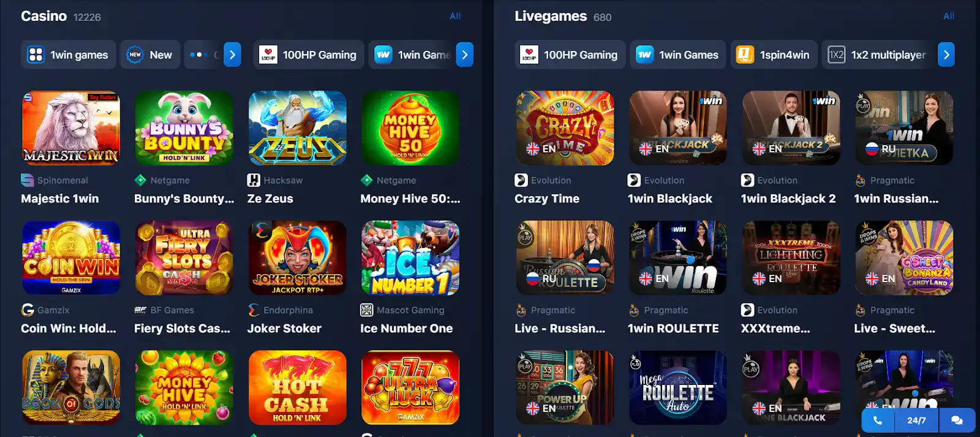Open All link in Livegames section
The height and width of the screenshot is (437, 980).
(x=949, y=16)
